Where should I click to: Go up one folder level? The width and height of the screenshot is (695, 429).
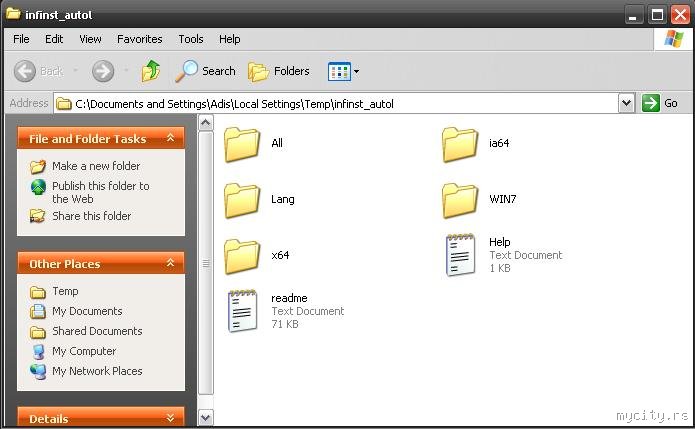pyautogui.click(x=151, y=71)
